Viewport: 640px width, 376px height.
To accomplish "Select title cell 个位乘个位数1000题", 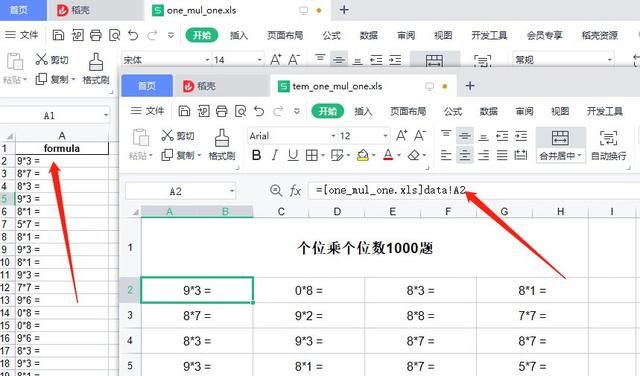I will [x=365, y=247].
